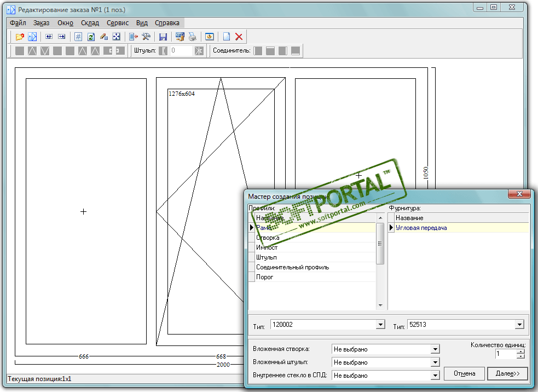Save the order with the floppy disk icon

pos(163,37)
